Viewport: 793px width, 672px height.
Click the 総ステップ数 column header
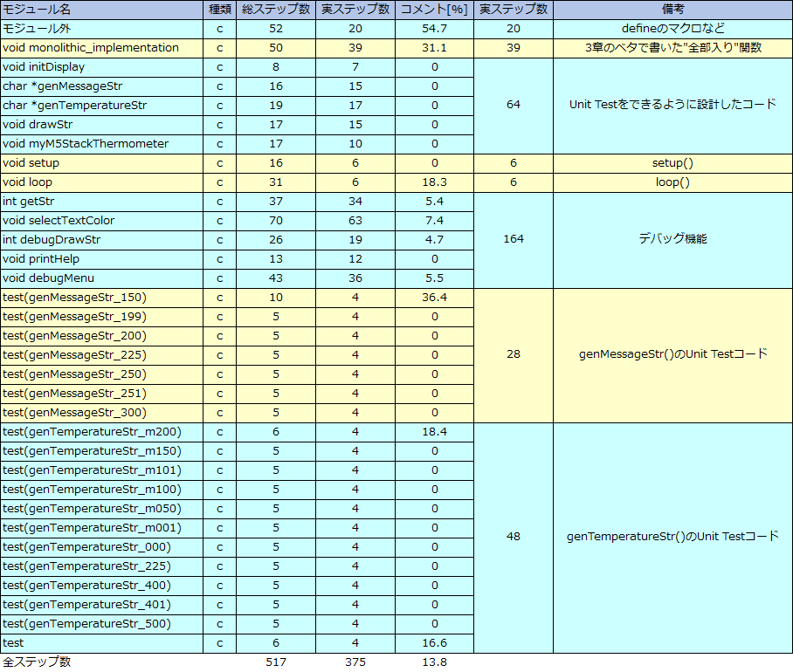tap(276, 10)
